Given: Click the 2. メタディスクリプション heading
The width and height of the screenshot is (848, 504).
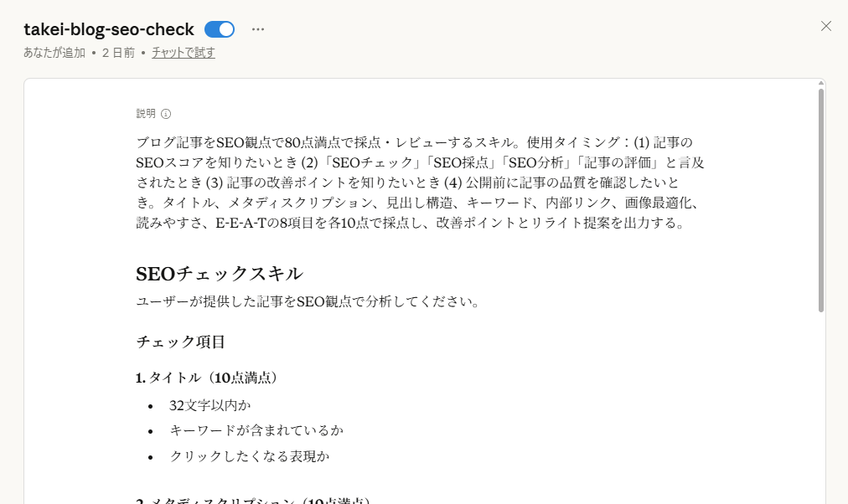Looking at the screenshot, I should [251, 501].
